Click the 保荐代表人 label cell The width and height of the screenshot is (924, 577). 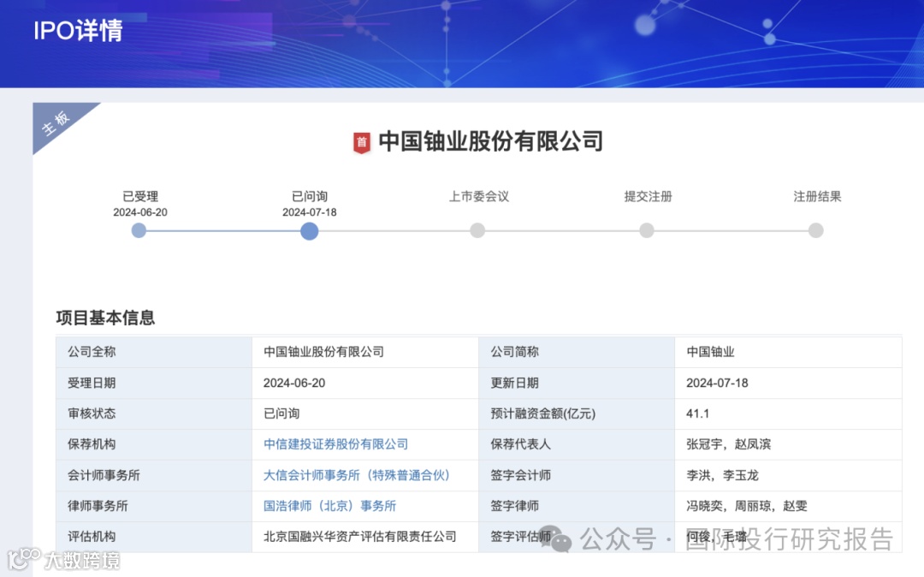tap(577, 444)
